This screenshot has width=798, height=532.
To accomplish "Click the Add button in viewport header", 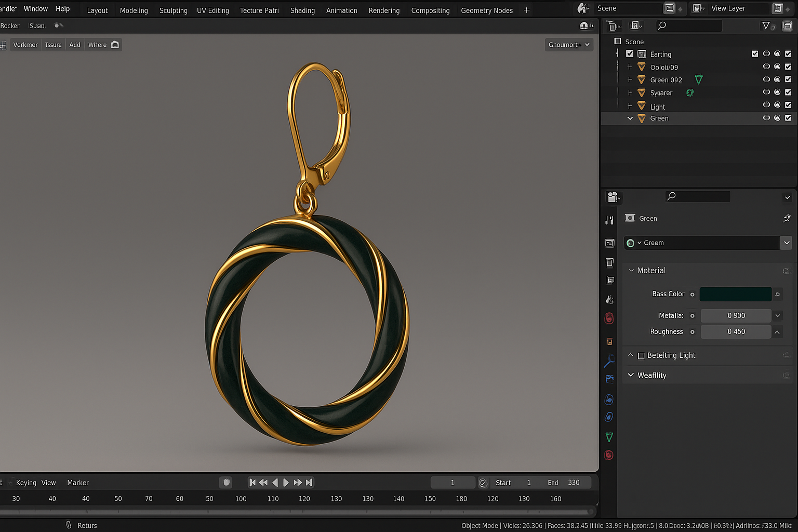I will click(x=75, y=45).
